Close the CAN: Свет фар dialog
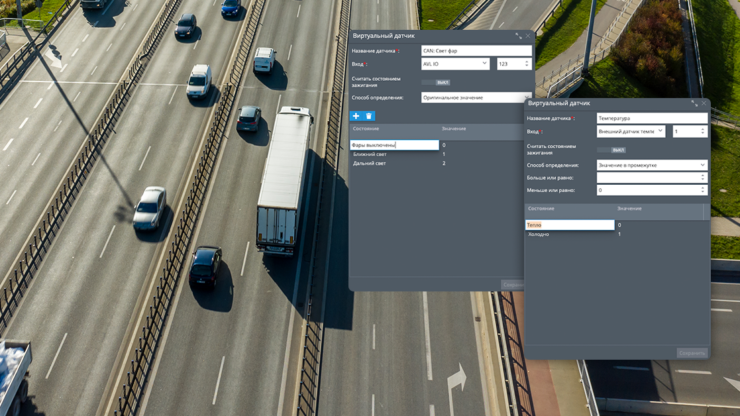 click(528, 36)
